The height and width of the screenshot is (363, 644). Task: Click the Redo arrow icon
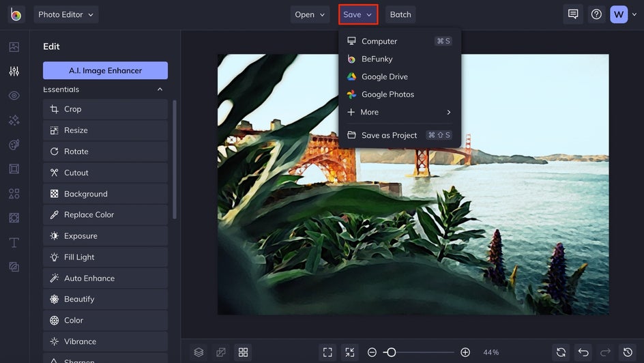605,352
